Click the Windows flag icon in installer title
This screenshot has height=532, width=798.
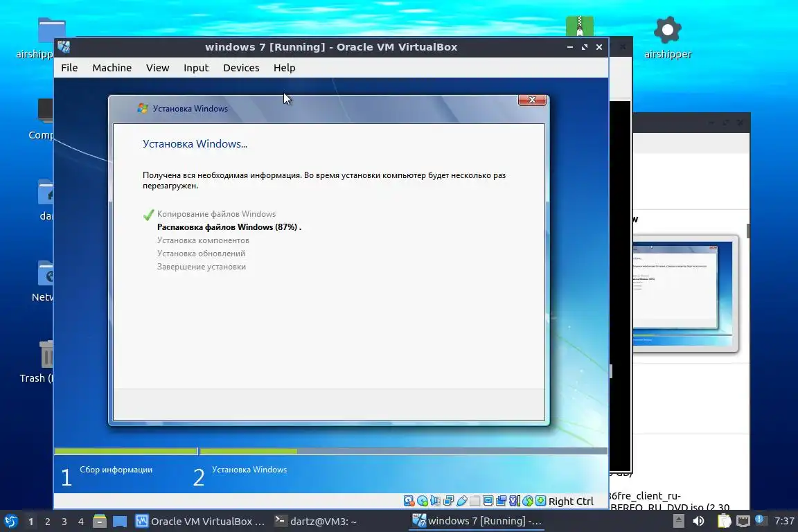point(143,109)
